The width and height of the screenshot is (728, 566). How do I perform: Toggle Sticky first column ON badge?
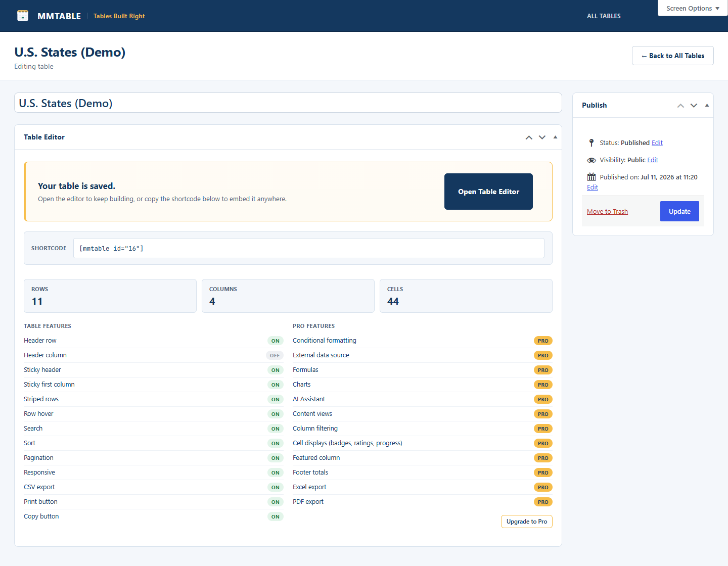(275, 385)
